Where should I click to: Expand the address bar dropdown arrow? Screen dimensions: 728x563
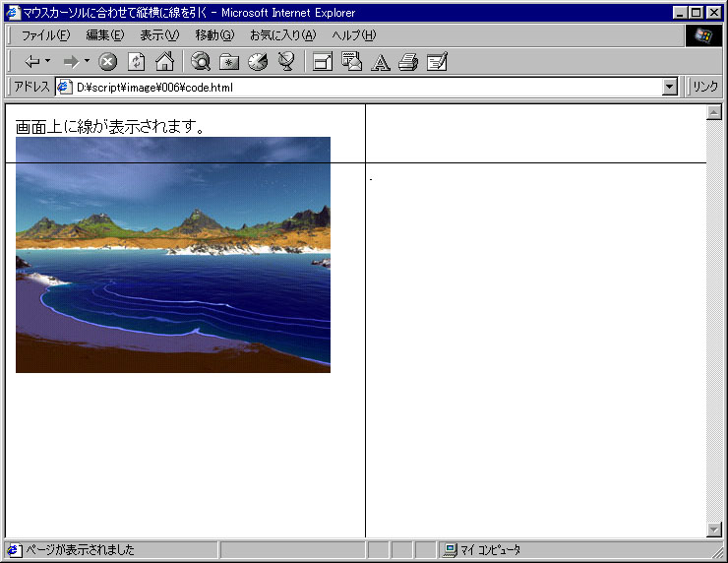[670, 87]
